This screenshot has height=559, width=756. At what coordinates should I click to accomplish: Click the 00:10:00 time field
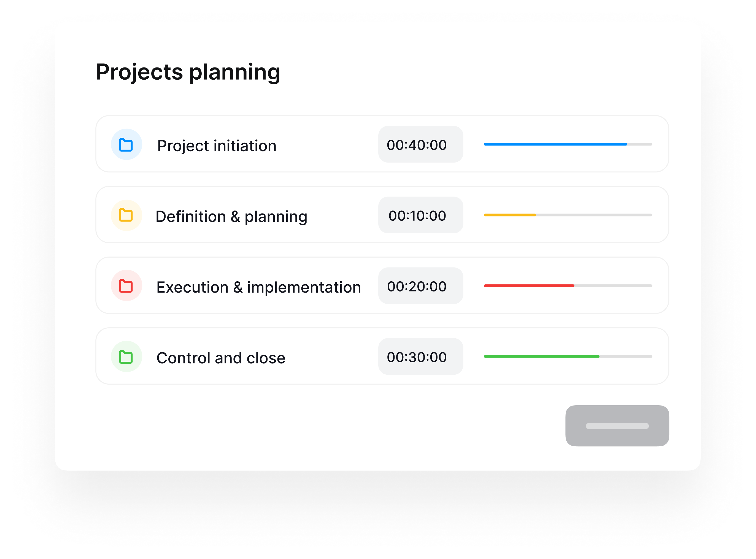(x=420, y=215)
